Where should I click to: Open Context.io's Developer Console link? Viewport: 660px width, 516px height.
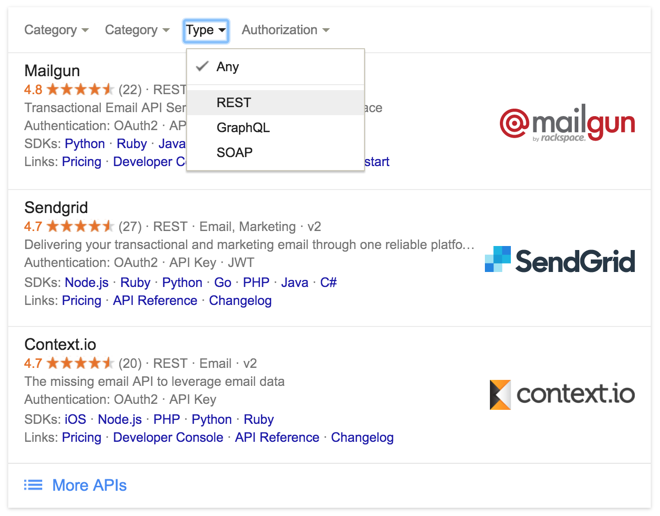pos(166,437)
